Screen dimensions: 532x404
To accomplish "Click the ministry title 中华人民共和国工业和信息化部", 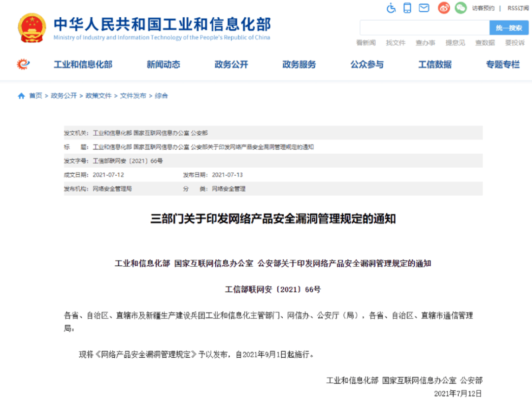I will (162, 24).
